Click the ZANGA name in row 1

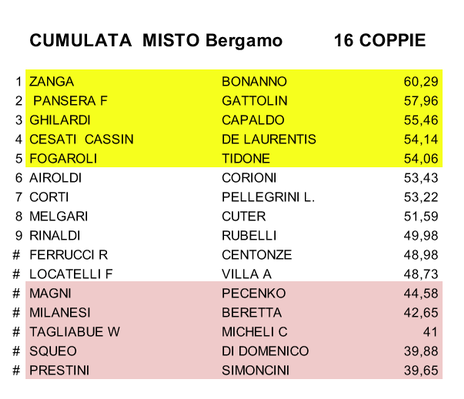52,82
